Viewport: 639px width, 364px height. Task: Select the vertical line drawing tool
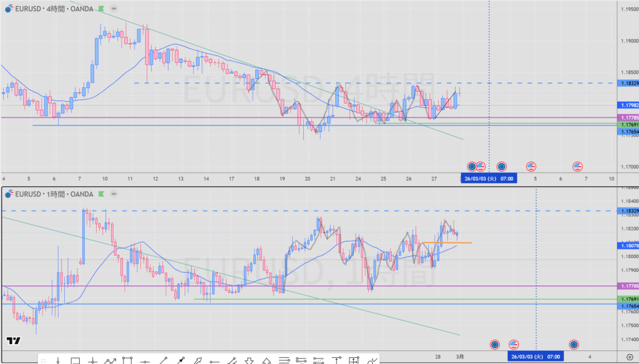[x=57, y=360]
